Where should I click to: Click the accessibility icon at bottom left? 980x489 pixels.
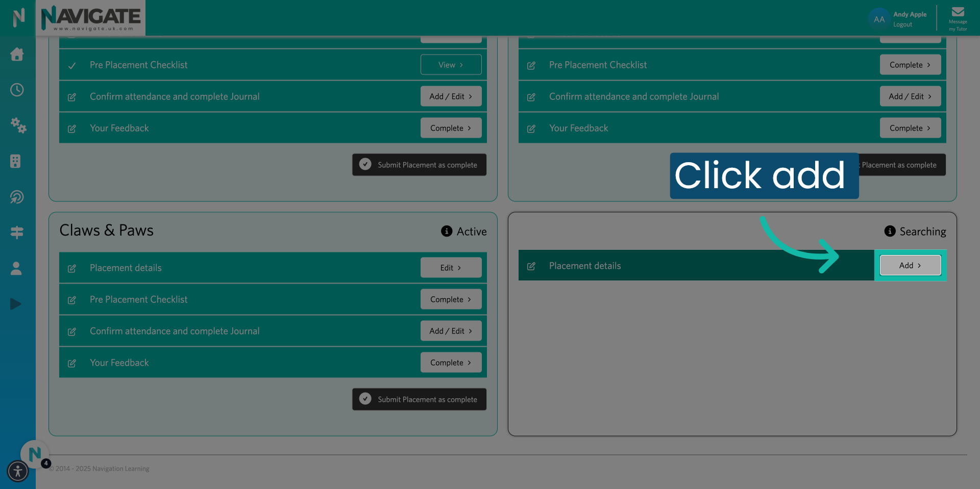[18, 472]
